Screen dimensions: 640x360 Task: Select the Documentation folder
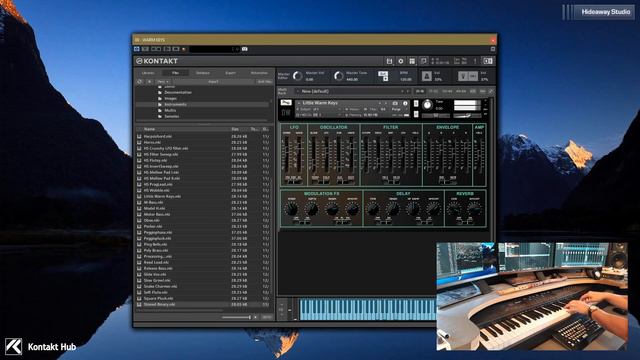pos(178,93)
